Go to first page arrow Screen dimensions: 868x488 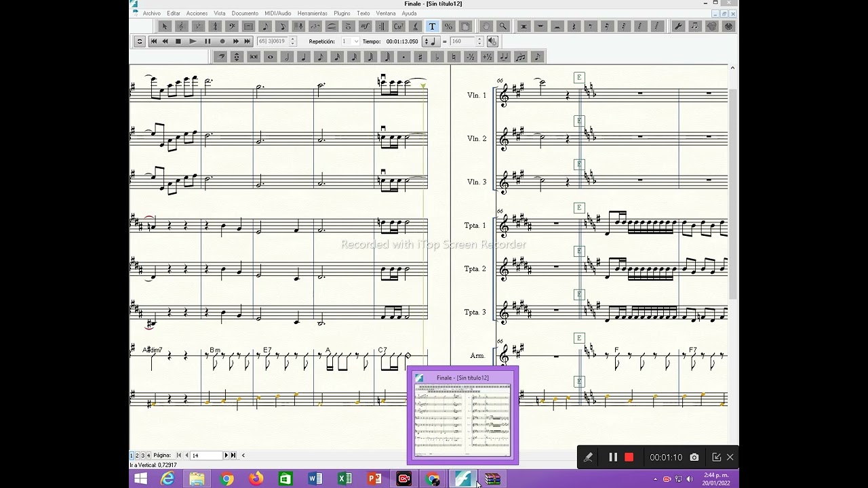pyautogui.click(x=179, y=455)
